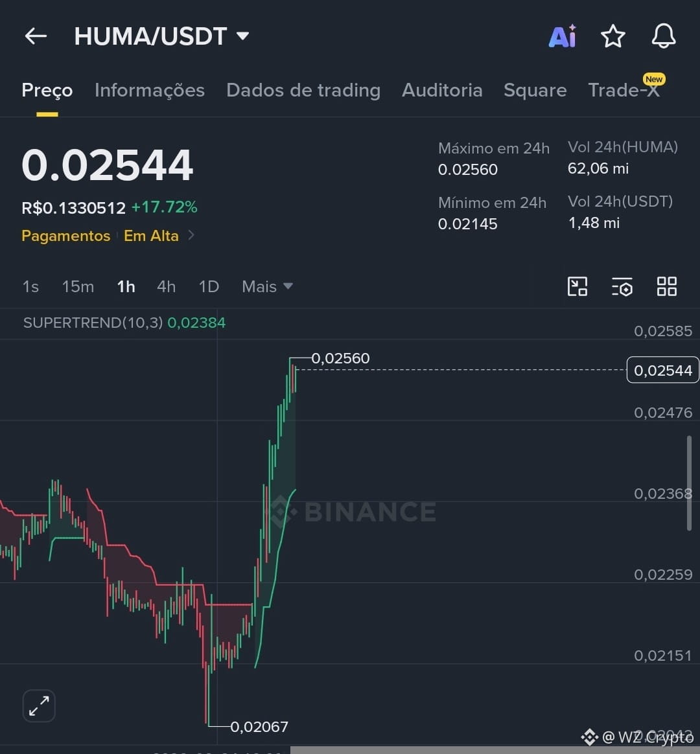This screenshot has height=754, width=700.
Task: Click the chart low label 0,02067
Action: [259, 727]
